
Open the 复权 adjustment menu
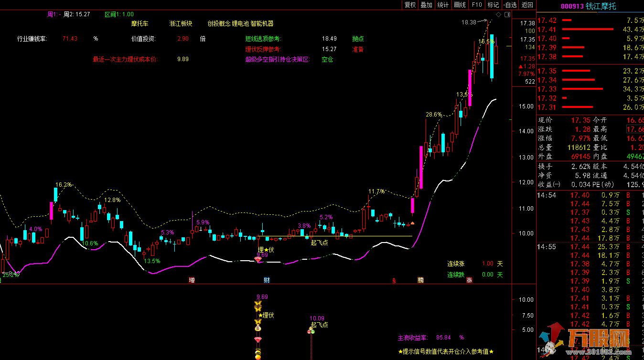[x=410, y=5]
